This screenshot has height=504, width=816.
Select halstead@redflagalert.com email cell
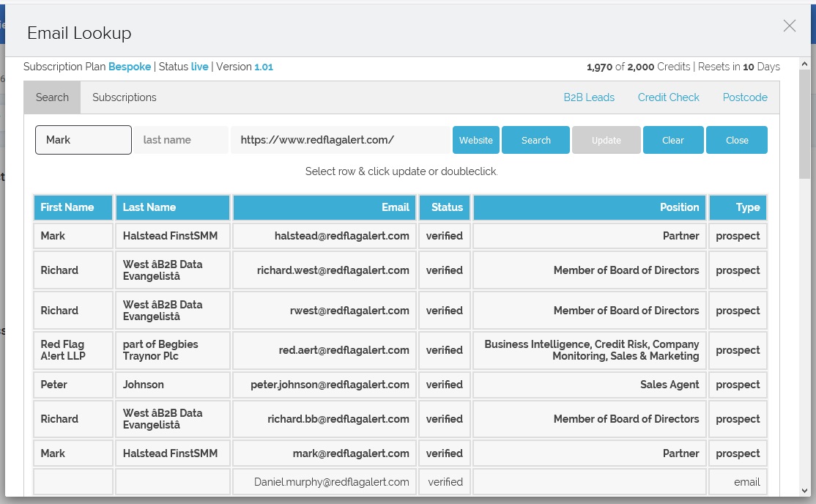(x=324, y=236)
